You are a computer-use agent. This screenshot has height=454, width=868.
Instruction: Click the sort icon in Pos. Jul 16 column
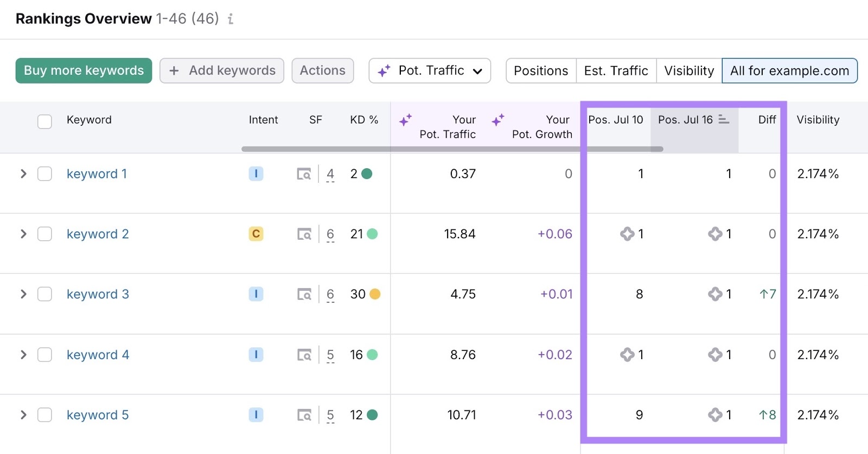tap(724, 119)
